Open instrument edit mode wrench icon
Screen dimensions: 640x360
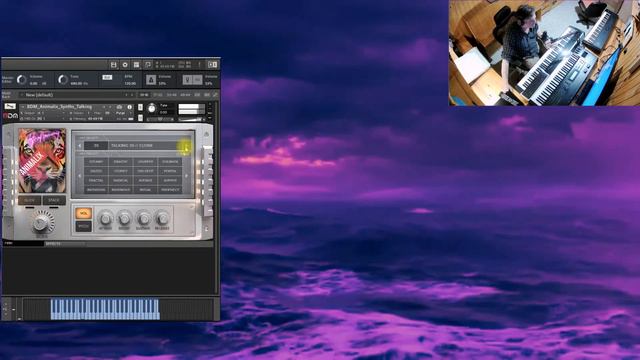tap(10, 107)
